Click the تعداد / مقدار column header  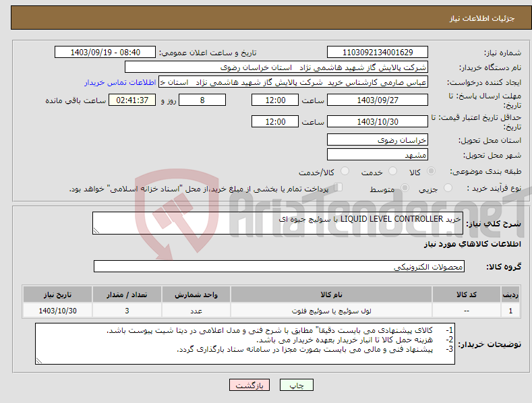127,294
